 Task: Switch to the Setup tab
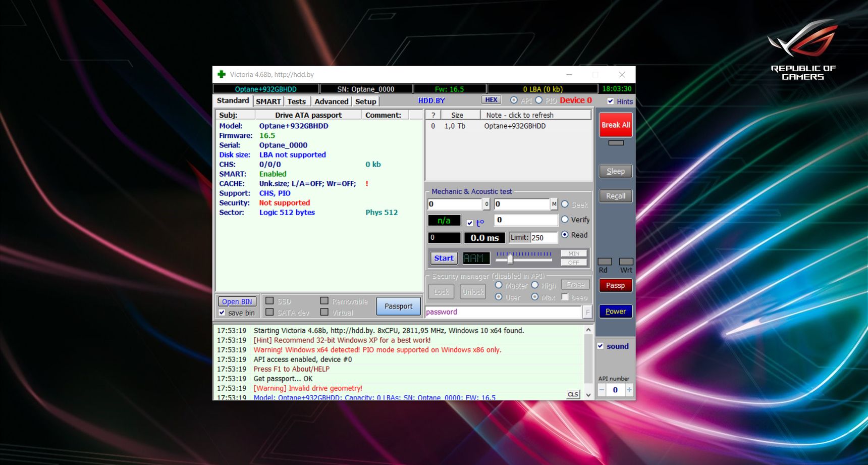(365, 101)
